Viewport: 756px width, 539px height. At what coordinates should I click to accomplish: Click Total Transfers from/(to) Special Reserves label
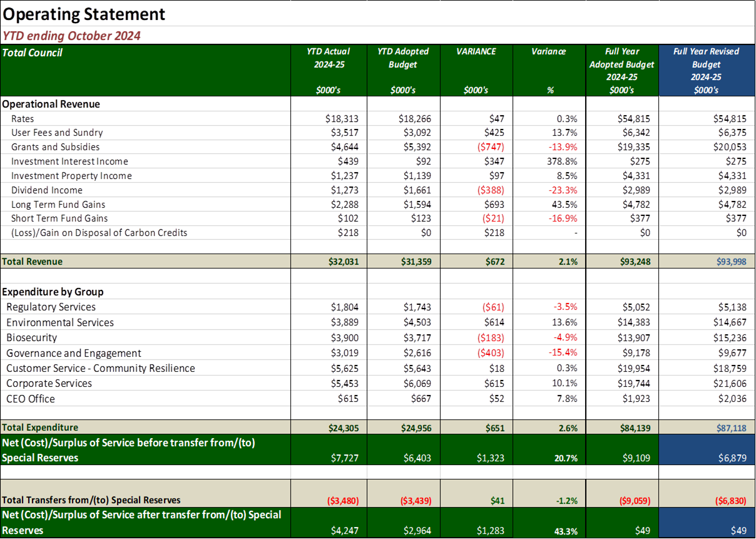[x=91, y=500]
